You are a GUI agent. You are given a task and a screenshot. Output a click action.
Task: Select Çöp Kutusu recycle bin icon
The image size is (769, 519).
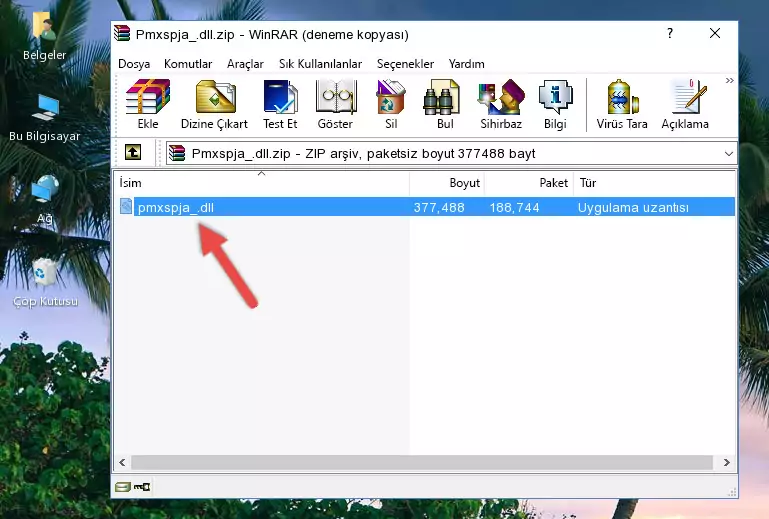45,283
